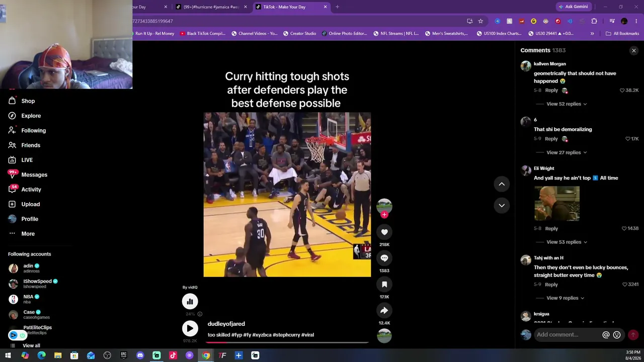The width and height of the screenshot is (644, 362).
Task: Open the Chrome media controls icon
Action: click(612, 21)
